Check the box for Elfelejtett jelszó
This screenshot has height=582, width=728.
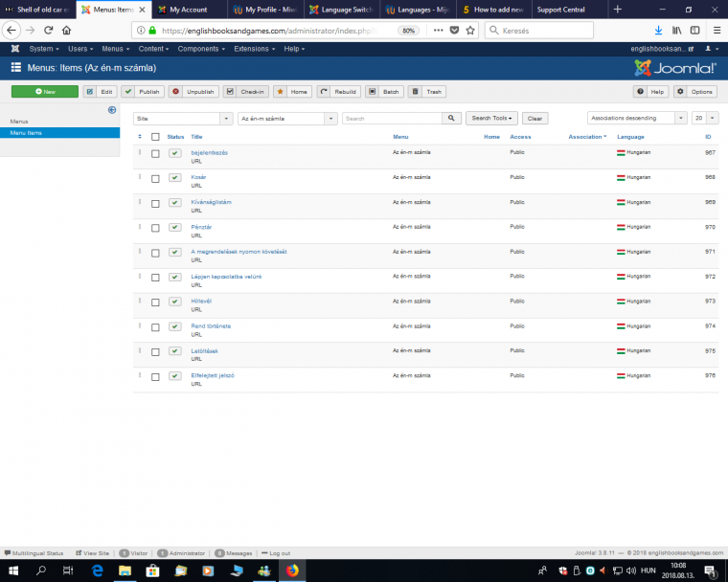pos(155,377)
